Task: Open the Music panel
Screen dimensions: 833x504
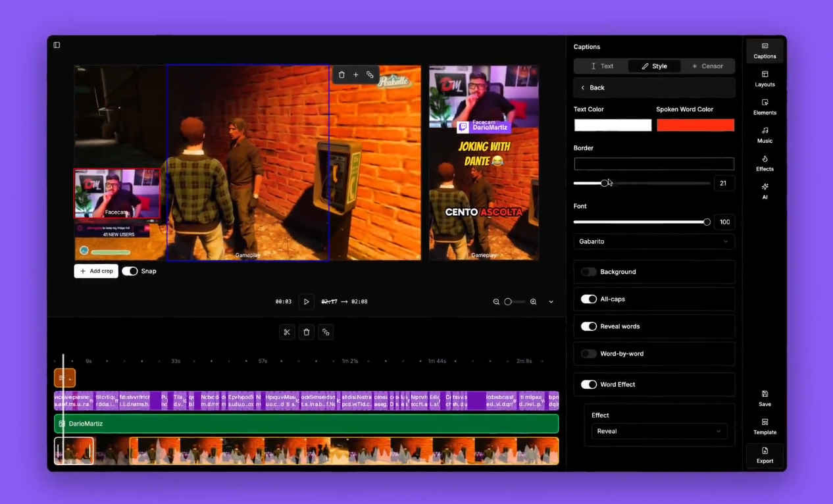Action: click(765, 136)
